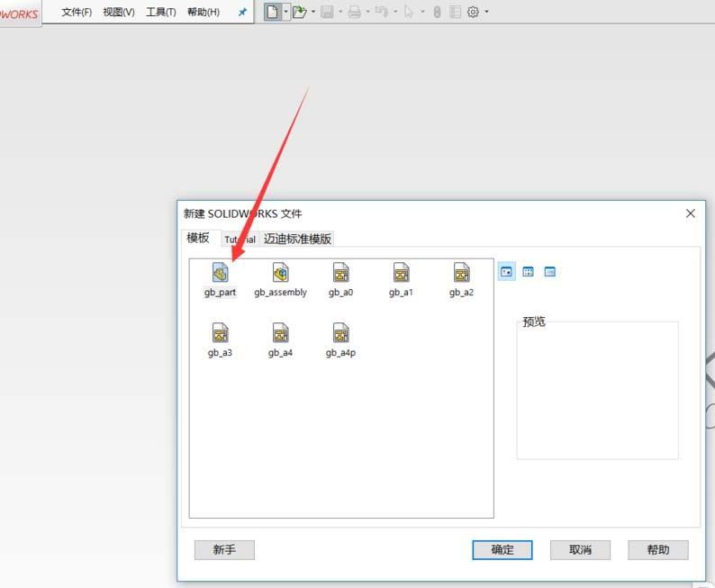Click the Print icon
This screenshot has width=715, height=588.
tap(354, 12)
